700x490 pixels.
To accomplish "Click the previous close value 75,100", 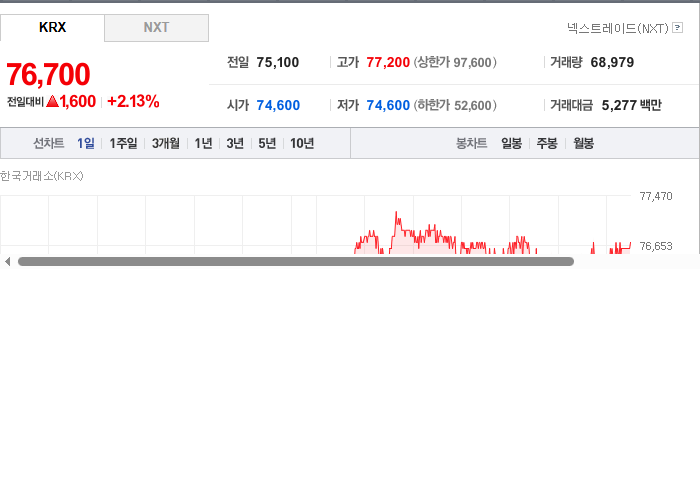I will [x=278, y=62].
